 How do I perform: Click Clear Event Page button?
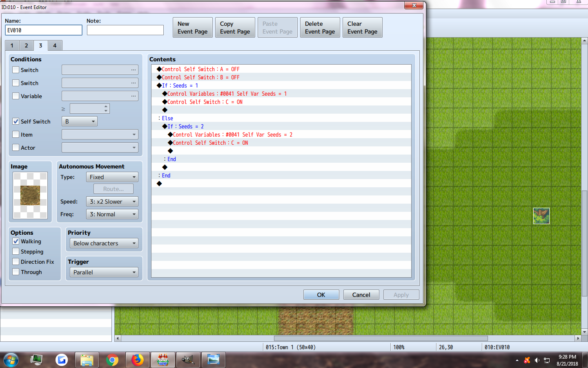coord(363,27)
